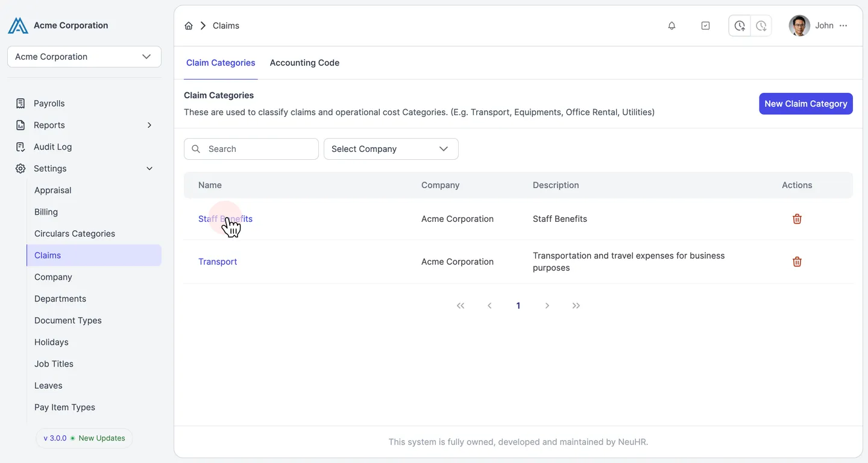Image resolution: width=868 pixels, height=463 pixels.
Task: Go to the first page of results
Action: pyautogui.click(x=461, y=306)
